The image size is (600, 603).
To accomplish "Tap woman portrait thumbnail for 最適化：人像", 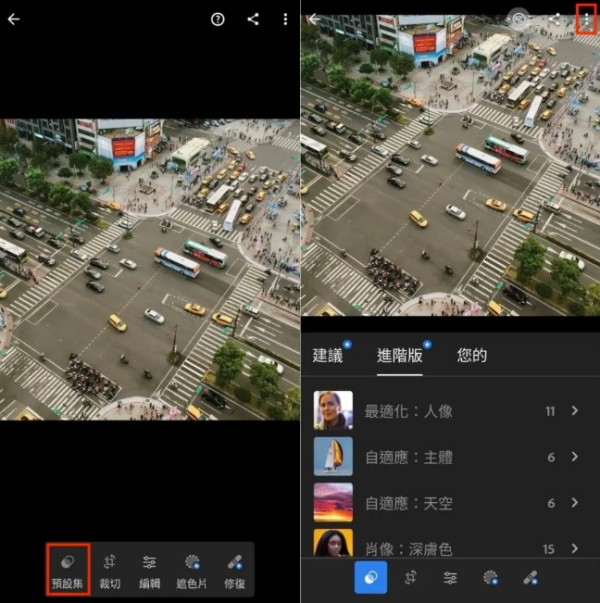I will (x=333, y=410).
